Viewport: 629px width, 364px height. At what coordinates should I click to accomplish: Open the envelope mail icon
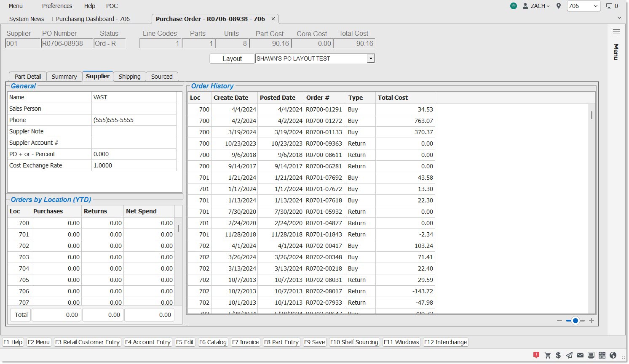(580, 355)
